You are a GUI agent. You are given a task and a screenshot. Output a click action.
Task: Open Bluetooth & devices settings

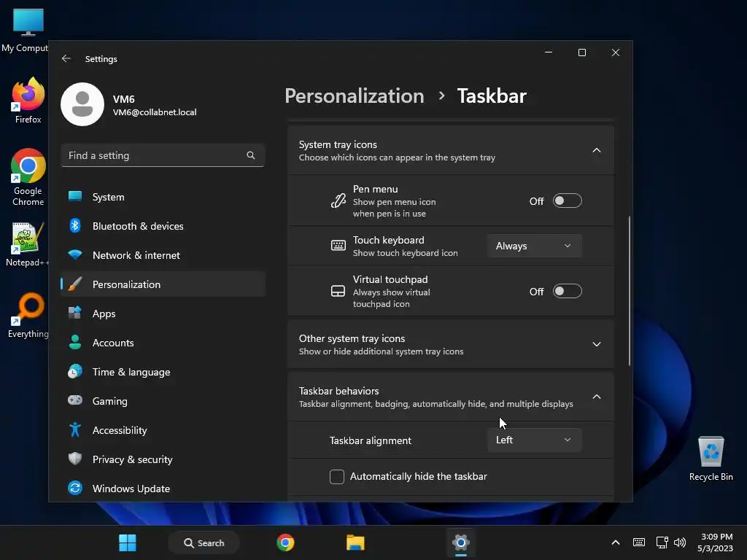click(163, 226)
